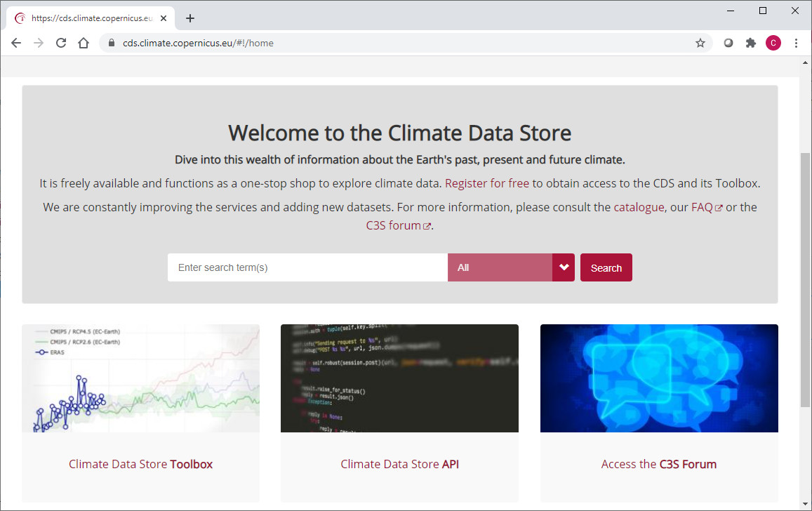This screenshot has width=812, height=511.
Task: Open the Extensions puzzle-piece menu
Action: point(751,43)
